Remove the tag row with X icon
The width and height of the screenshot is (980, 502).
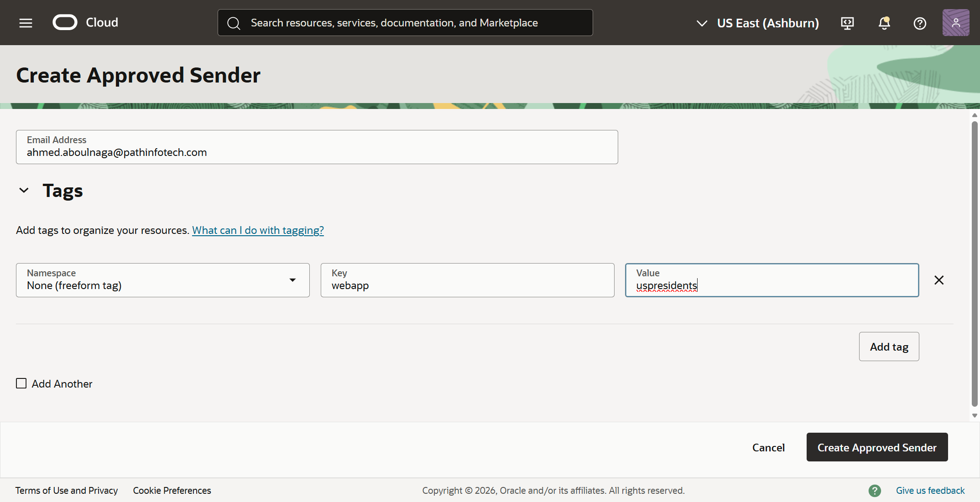pyautogui.click(x=939, y=280)
